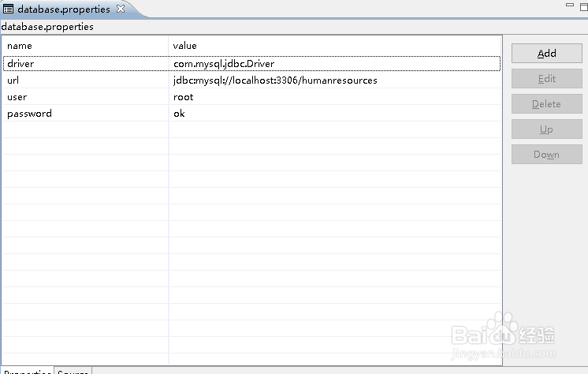Select the com.mysql.jdbc.Driver value cell
The width and height of the screenshot is (588, 374).
(x=335, y=63)
